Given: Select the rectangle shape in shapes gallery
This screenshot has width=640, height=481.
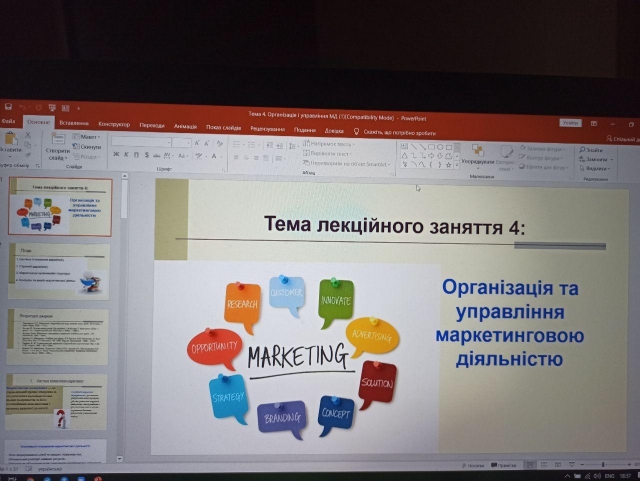Looking at the screenshot, I should [431, 147].
